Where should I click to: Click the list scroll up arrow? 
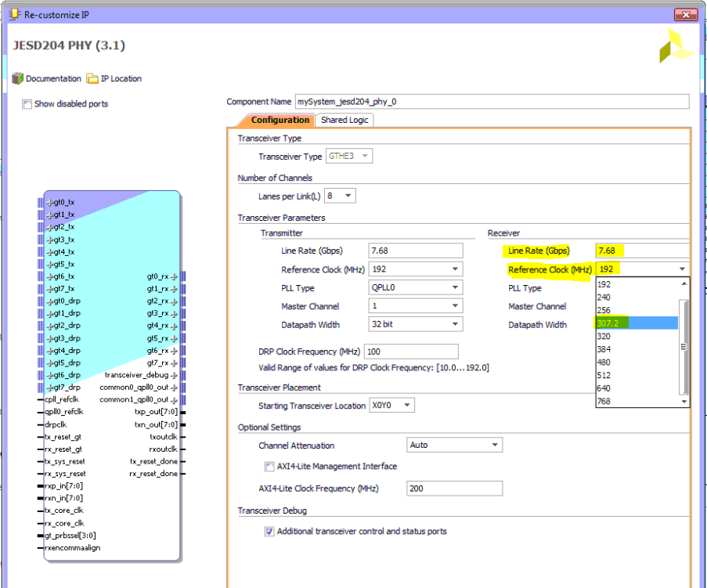(684, 284)
